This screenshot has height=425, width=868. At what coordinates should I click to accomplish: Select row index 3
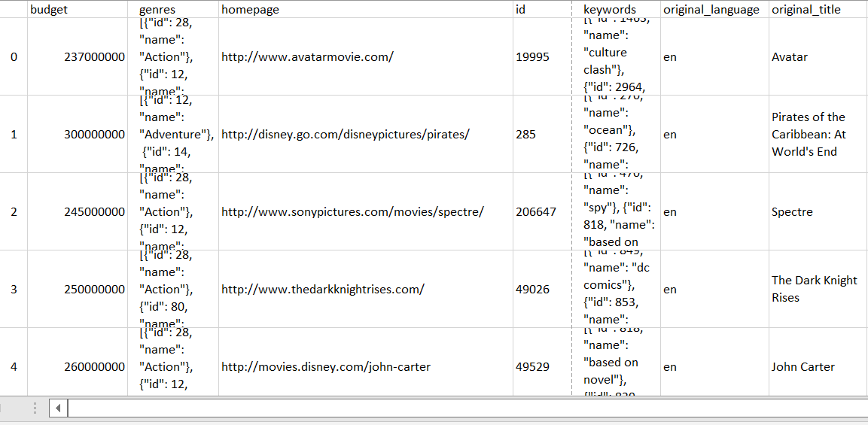coord(14,290)
